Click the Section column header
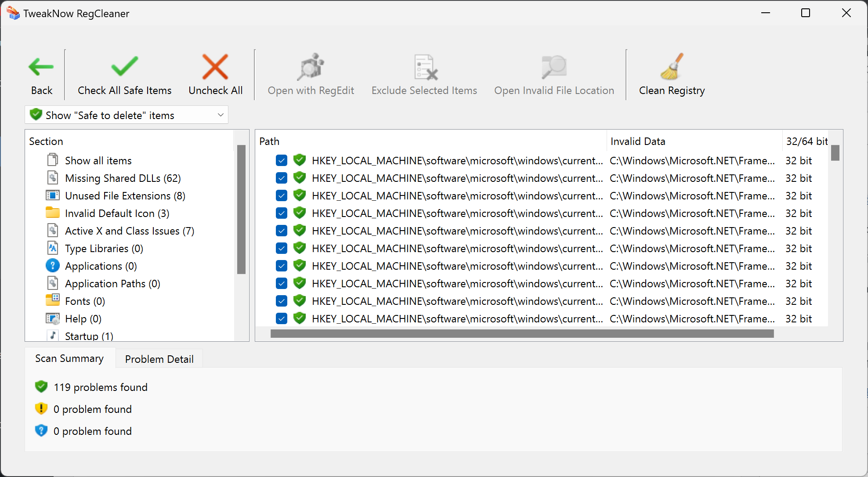Screen dimensions: 868x477 pyautogui.click(x=129, y=141)
